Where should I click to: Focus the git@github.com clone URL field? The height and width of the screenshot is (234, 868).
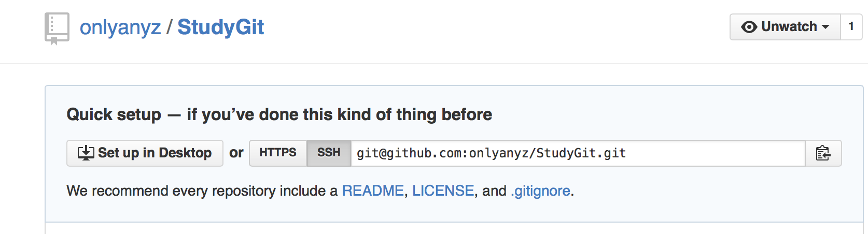(576, 153)
